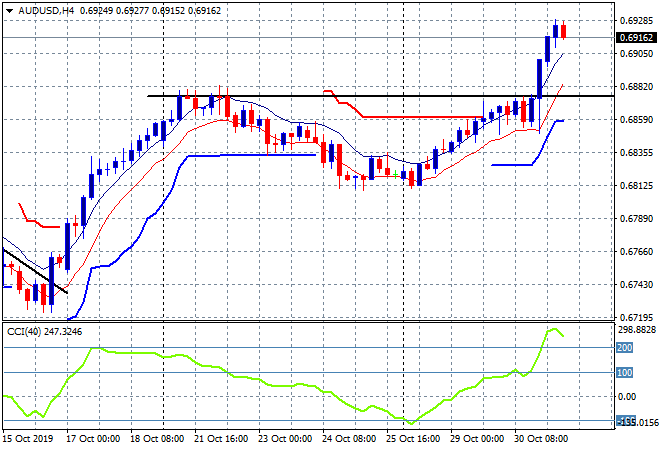Click the CCI(40) 247.3246 indicator label
Viewport: 660px width, 450px height.
point(44,332)
